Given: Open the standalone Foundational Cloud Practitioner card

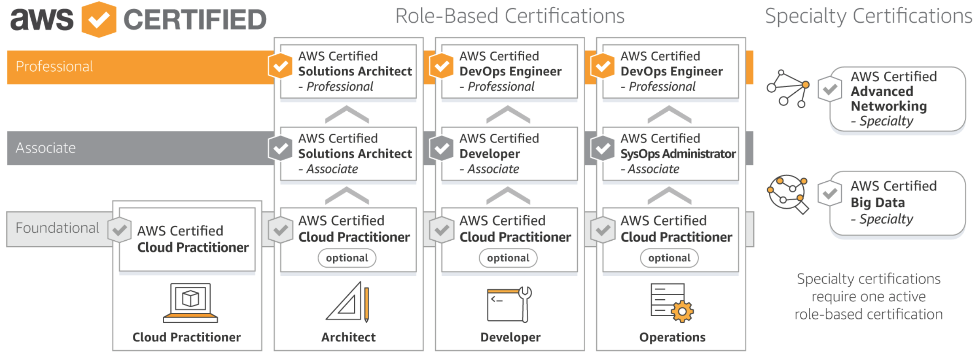Looking at the screenshot, I should (187, 239).
